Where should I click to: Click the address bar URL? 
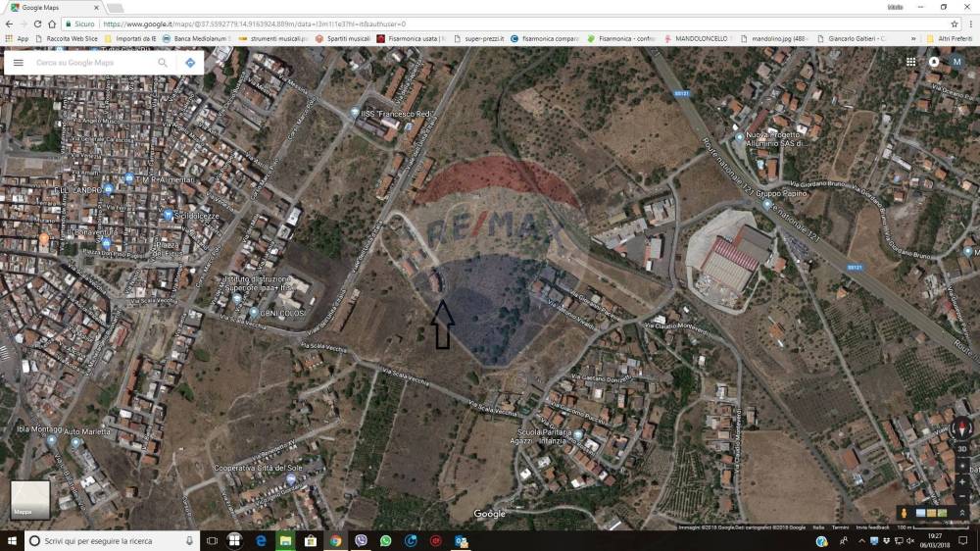click(x=255, y=24)
